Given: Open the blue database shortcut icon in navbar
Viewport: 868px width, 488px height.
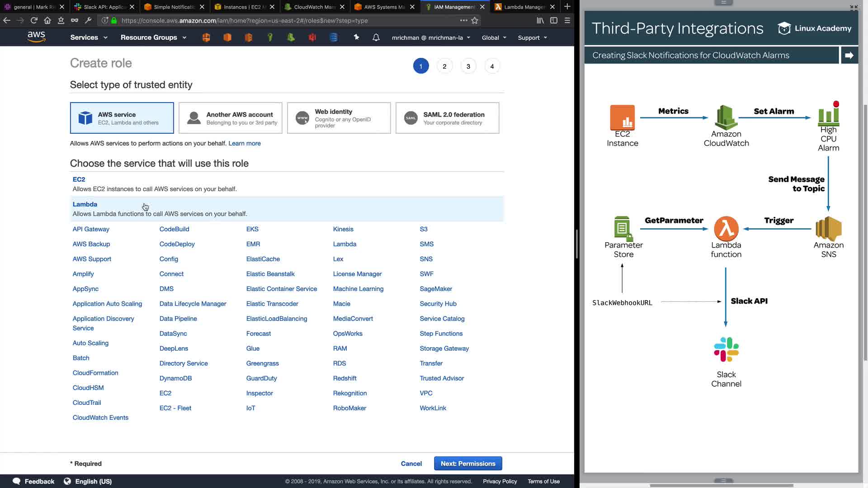Looking at the screenshot, I should [334, 38].
